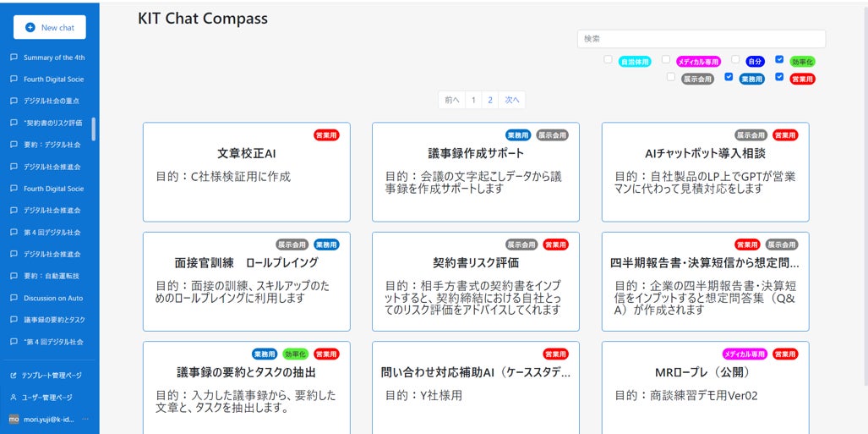Enable the 自治体用 filter checkbox
868x434 pixels.
click(x=608, y=60)
